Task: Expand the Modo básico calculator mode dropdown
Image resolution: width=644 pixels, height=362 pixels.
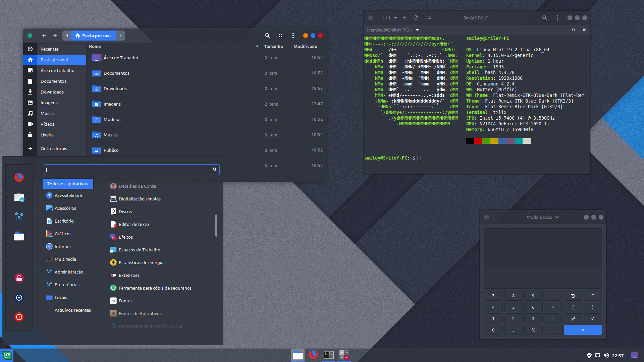Action: 542,217
